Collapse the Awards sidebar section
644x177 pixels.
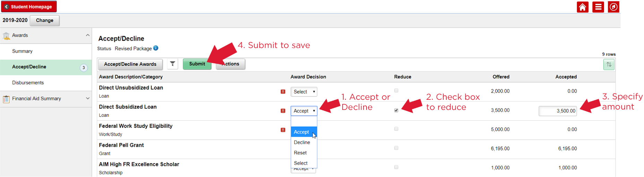[x=87, y=35]
